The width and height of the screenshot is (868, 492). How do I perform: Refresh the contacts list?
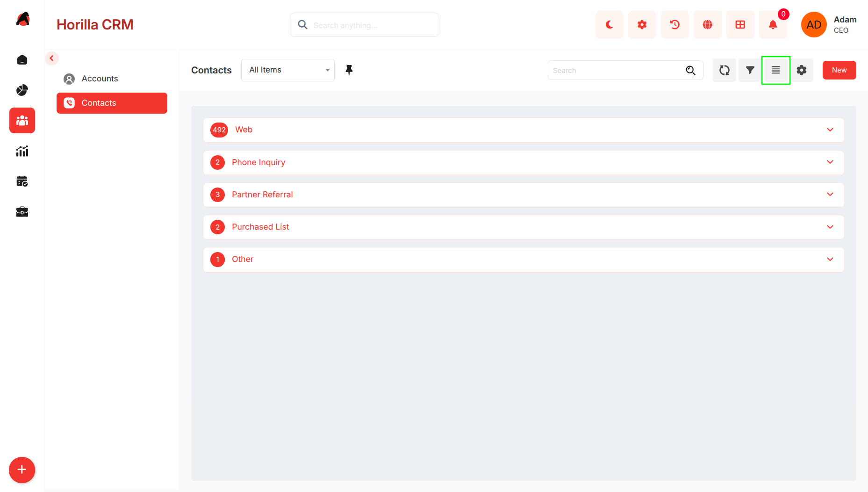click(x=724, y=70)
